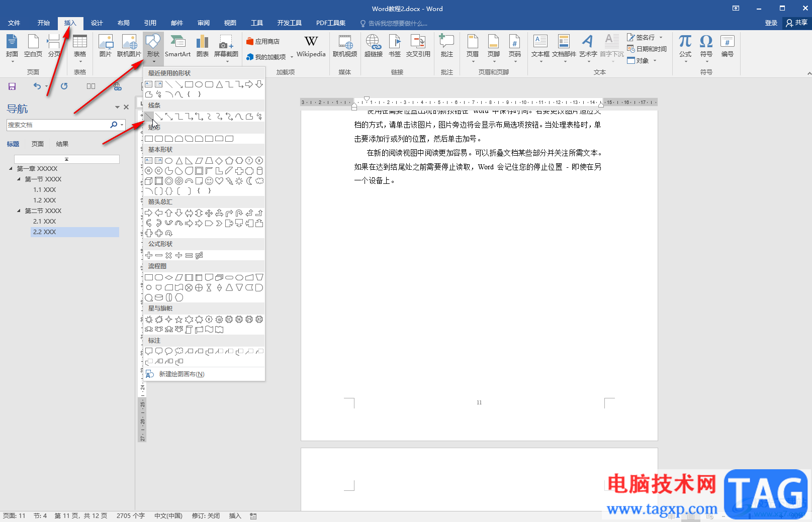Click 登录 sign-in button

[771, 23]
